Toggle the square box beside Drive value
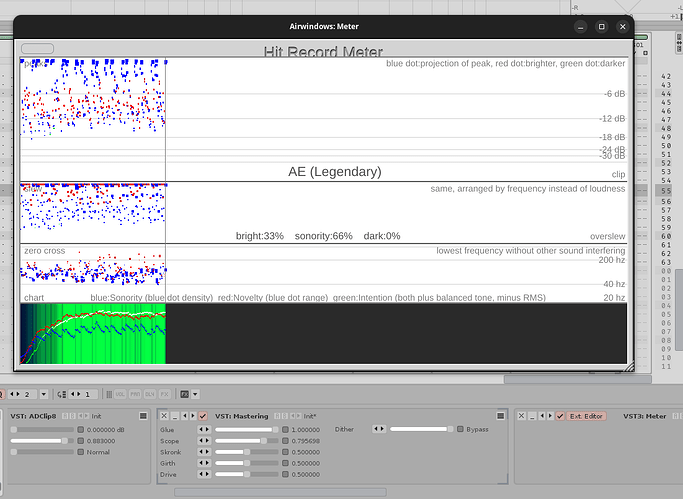This screenshot has height=499, width=683. [x=285, y=474]
